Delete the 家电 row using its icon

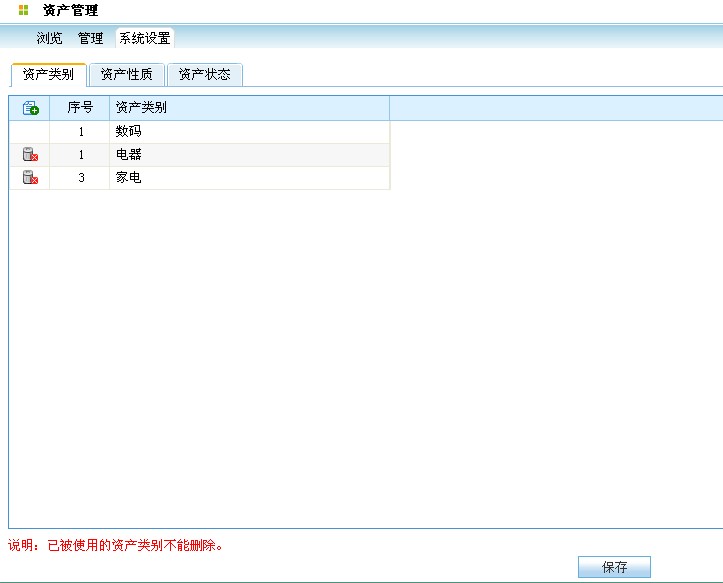30,178
